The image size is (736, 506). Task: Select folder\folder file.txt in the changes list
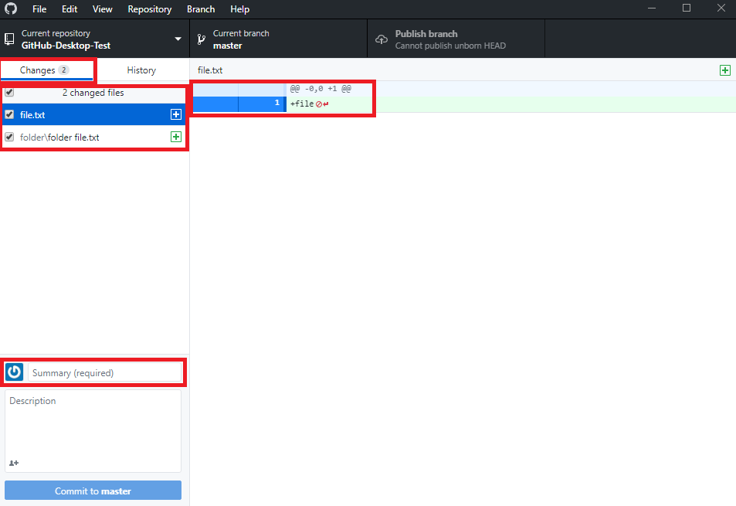94,137
